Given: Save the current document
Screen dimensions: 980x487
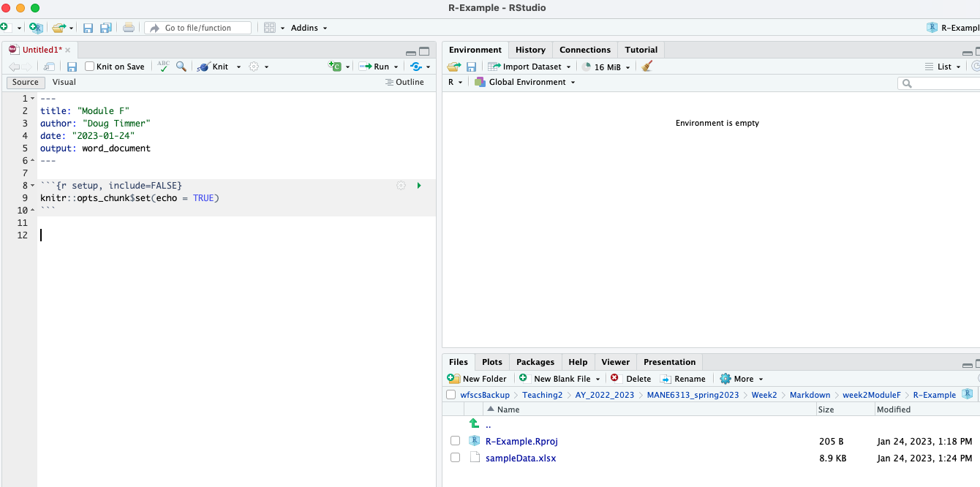Looking at the screenshot, I should 71,66.
